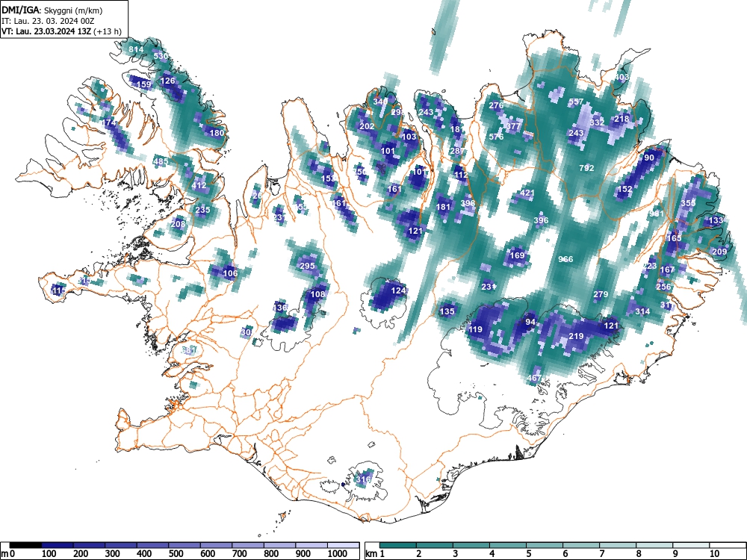Click the visibility value '396'
This screenshot has height=560, width=747.
(x=541, y=220)
